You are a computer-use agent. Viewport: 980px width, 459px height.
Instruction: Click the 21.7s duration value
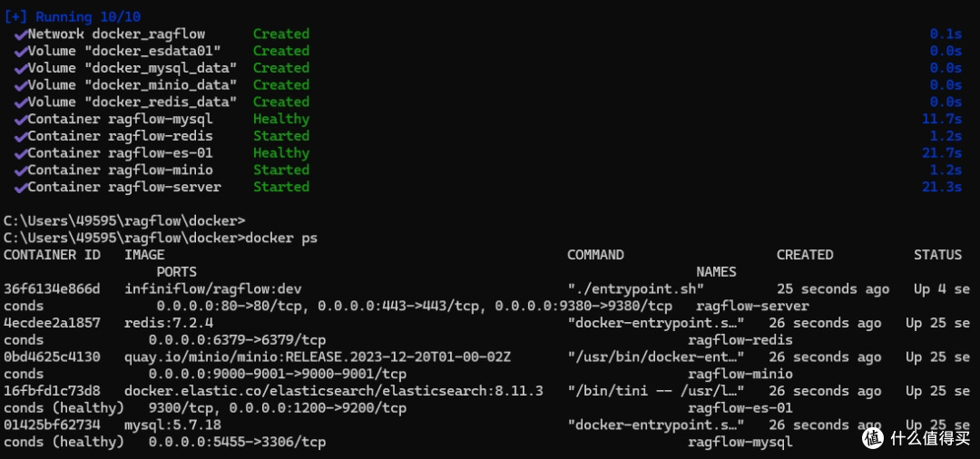pos(942,153)
